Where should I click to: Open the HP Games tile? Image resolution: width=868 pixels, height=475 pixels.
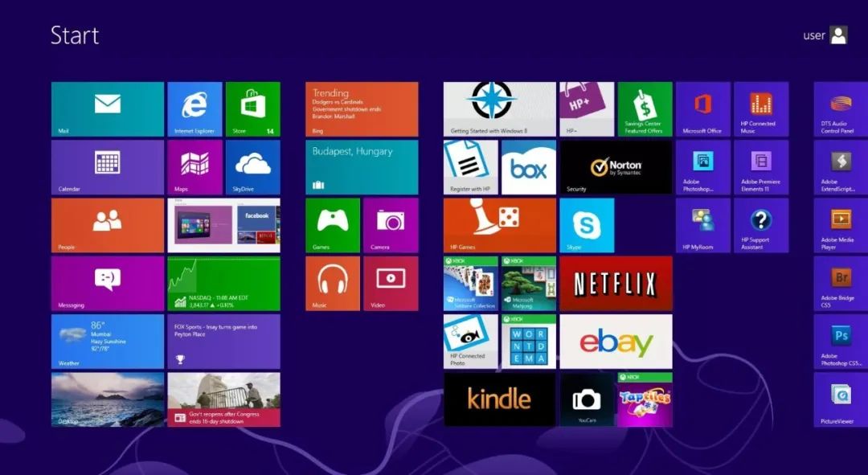coord(500,225)
